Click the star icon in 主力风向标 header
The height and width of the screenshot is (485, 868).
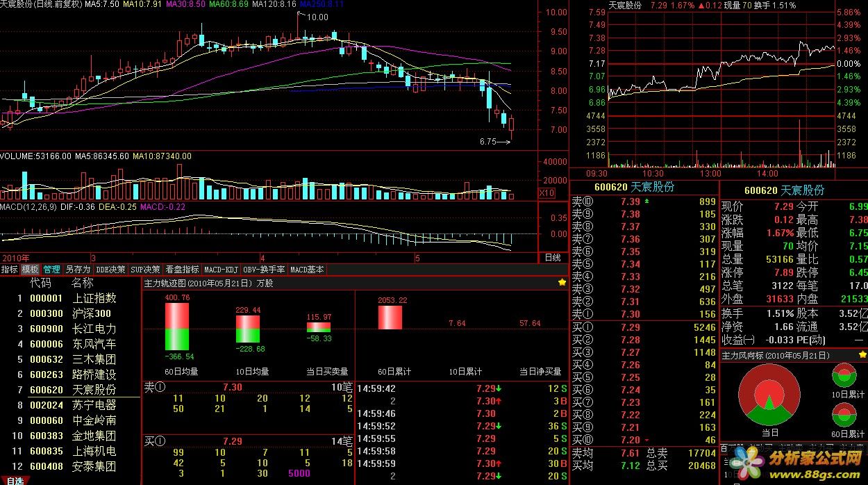click(x=862, y=354)
